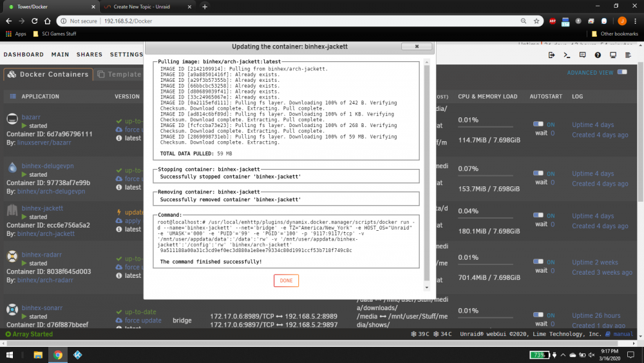Toggle autostart for binhex-jackett container
The height and width of the screenshot is (363, 644).
click(x=538, y=215)
